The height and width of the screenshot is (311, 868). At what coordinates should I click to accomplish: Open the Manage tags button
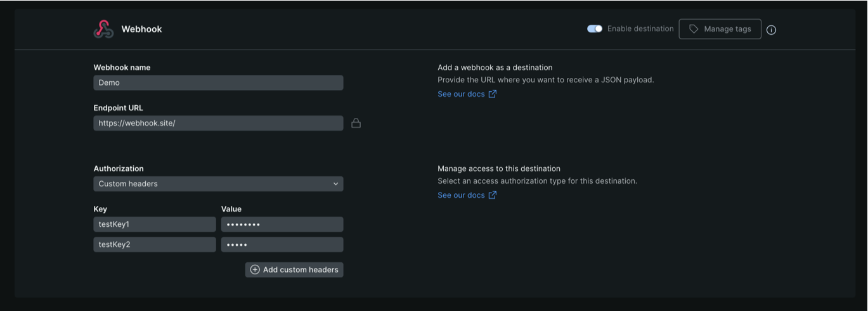pos(720,29)
